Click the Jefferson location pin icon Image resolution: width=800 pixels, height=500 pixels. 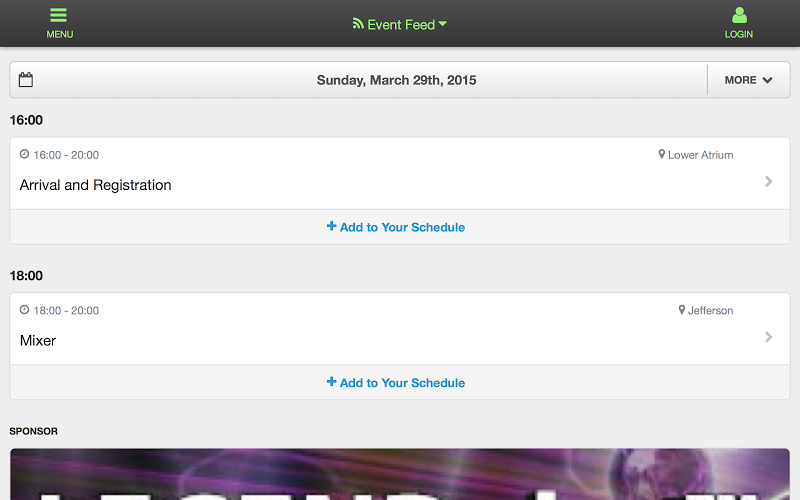tap(682, 310)
